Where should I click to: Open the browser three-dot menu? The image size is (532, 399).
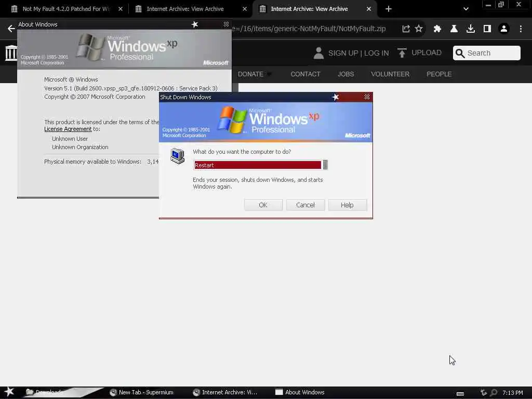point(521,29)
